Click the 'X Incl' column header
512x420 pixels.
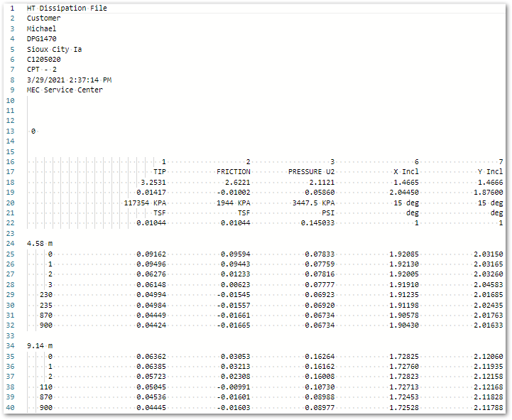pos(406,172)
